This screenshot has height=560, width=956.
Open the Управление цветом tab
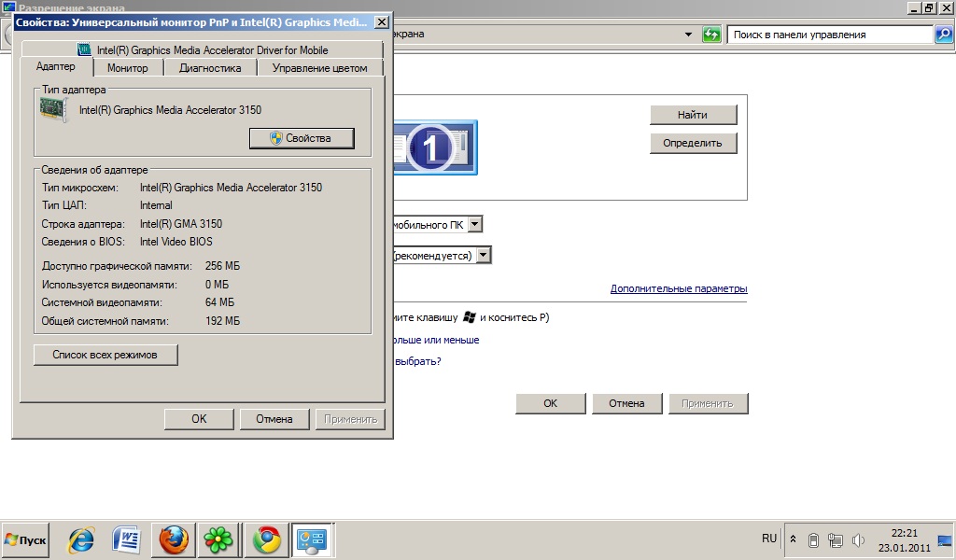pyautogui.click(x=319, y=67)
